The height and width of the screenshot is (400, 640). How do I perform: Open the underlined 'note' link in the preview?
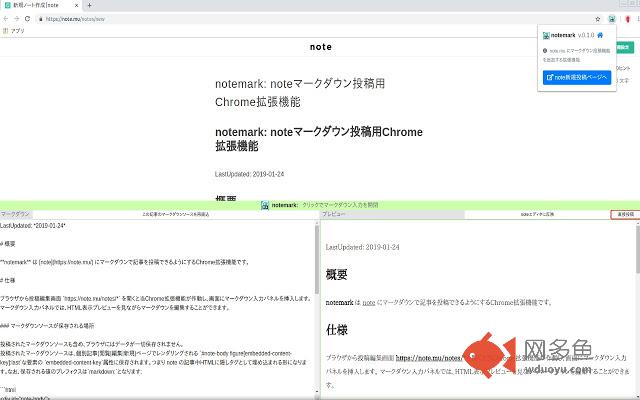[369, 302]
